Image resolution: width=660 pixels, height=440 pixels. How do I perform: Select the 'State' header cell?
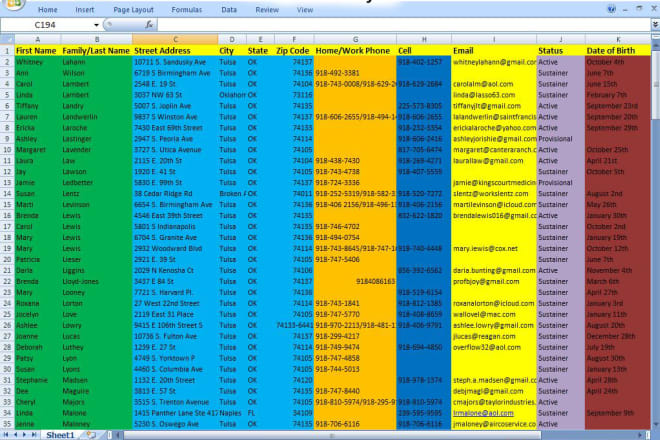260,51
